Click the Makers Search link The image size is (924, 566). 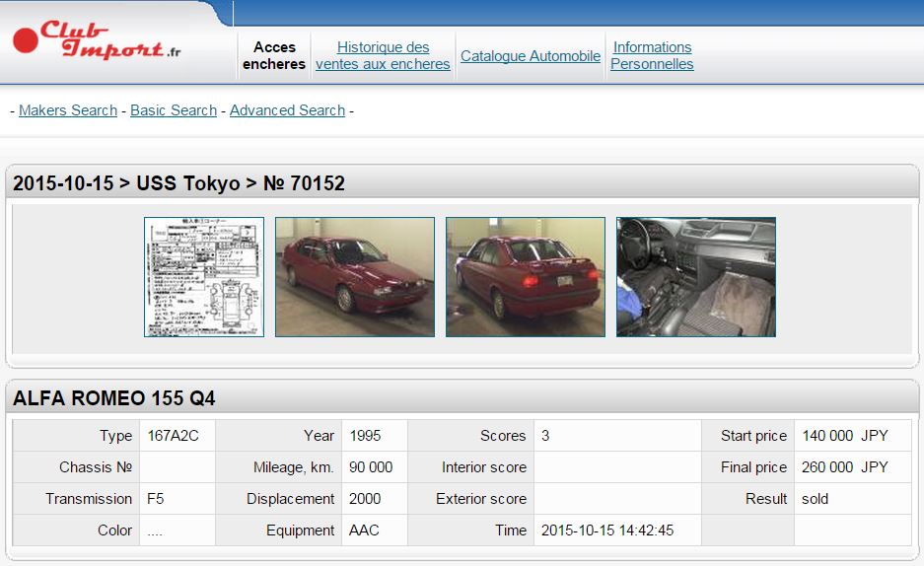[x=68, y=110]
